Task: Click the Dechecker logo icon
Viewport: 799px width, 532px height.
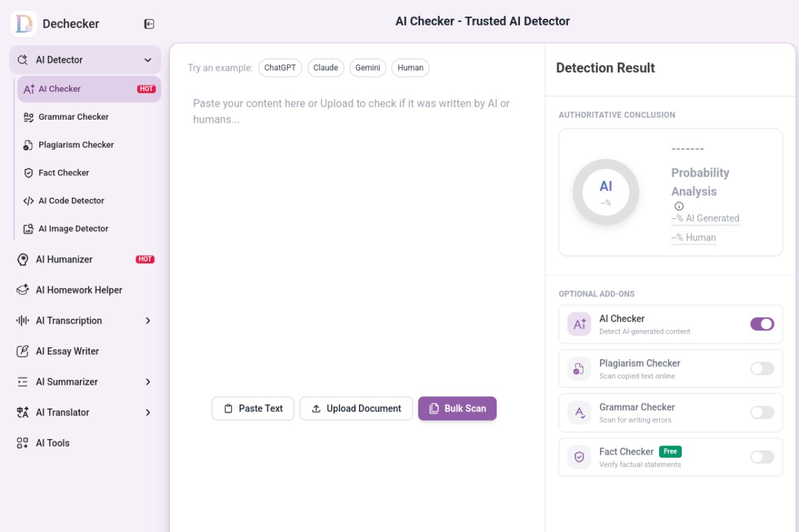Action: [24, 24]
